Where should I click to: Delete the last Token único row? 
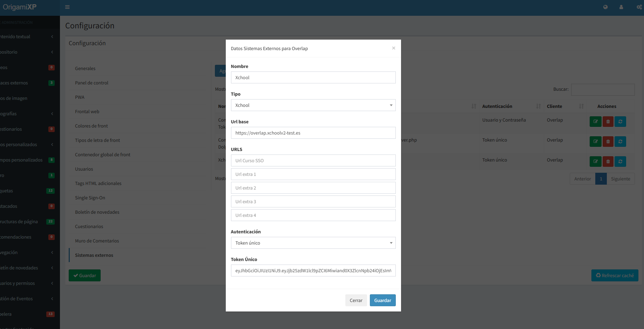point(608,162)
